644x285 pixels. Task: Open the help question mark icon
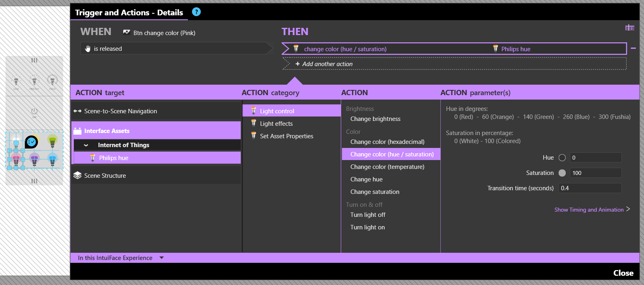196,12
